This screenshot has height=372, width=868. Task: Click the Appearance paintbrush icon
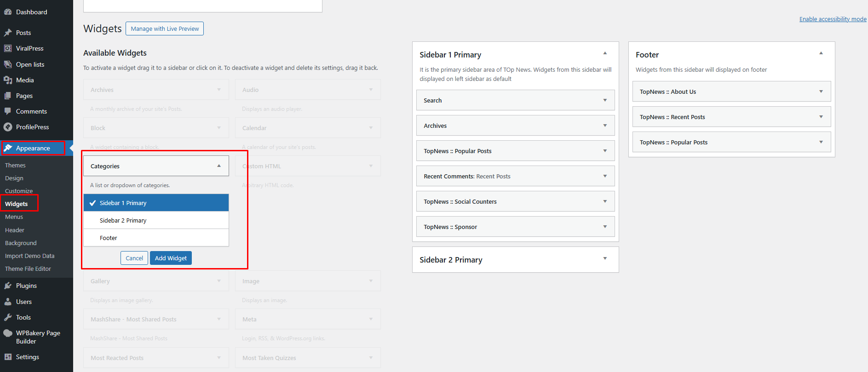click(8, 148)
